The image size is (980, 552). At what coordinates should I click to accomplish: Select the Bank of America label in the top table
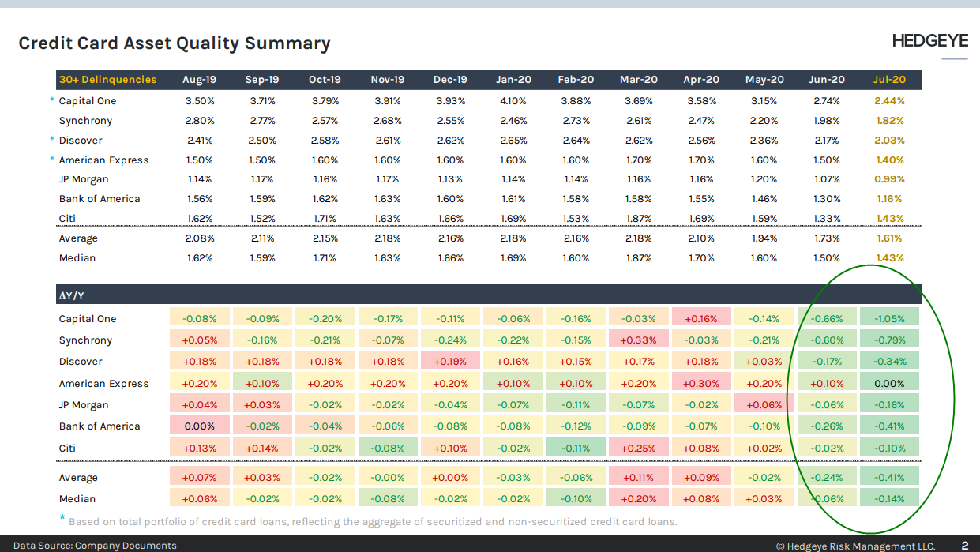pyautogui.click(x=100, y=199)
